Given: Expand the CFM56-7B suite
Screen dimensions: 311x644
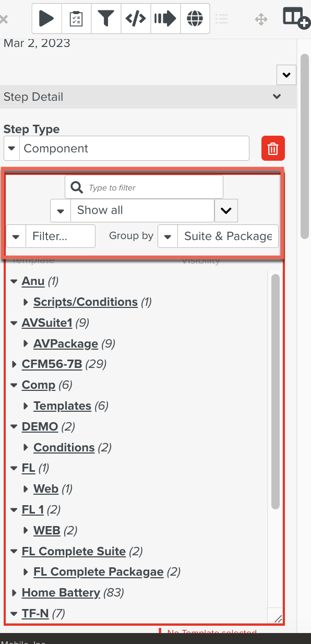Looking at the screenshot, I should pyautogui.click(x=14, y=364).
